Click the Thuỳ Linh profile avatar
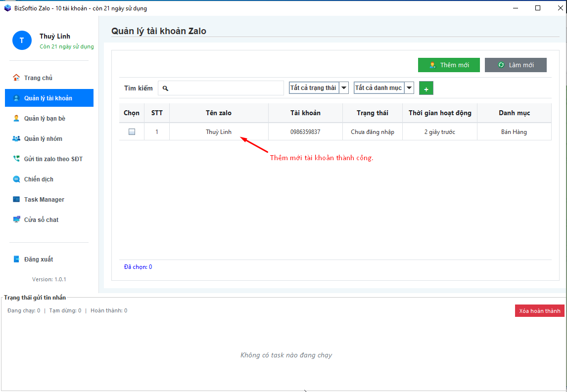This screenshot has width=567, height=392. tap(22, 41)
